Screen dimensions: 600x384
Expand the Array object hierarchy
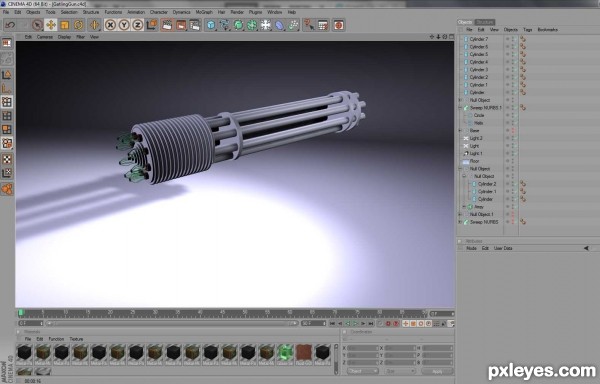[x=464, y=207]
